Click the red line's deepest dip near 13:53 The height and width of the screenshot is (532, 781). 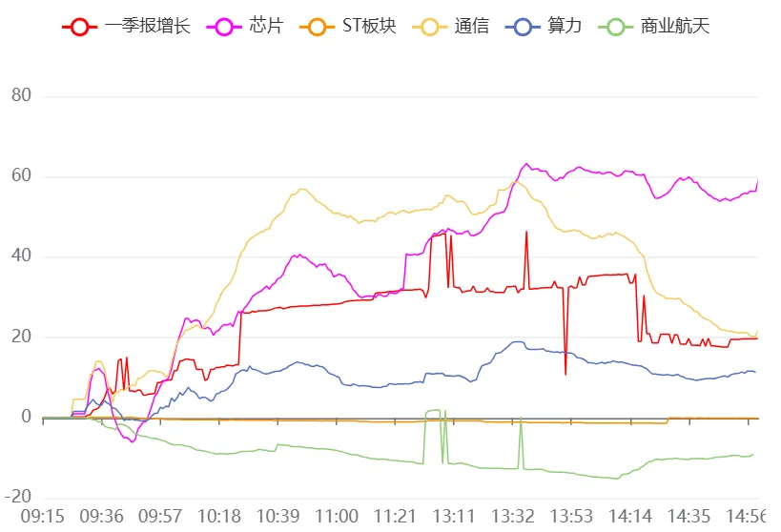(565, 374)
